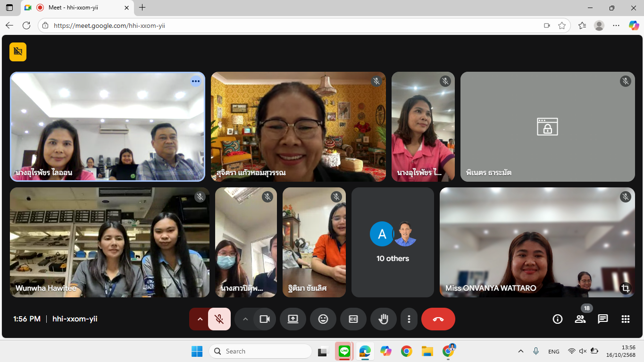Raise hand in the meeting
644x362 pixels.
pos(383,319)
